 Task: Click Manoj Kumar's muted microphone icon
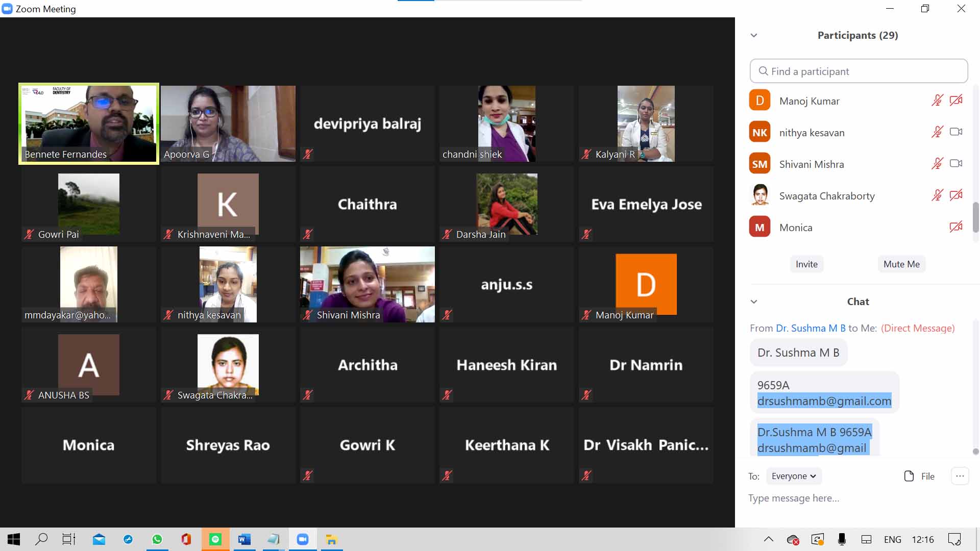pos(937,101)
